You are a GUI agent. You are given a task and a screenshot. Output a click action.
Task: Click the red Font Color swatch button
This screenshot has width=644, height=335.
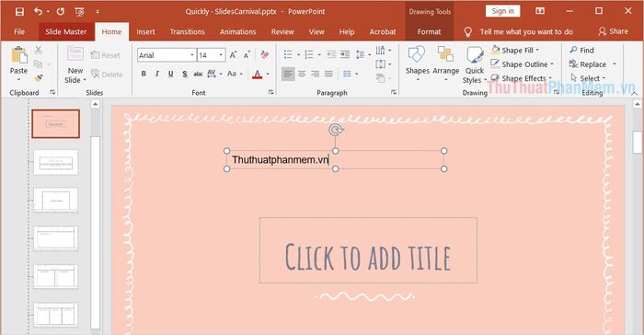click(x=257, y=75)
